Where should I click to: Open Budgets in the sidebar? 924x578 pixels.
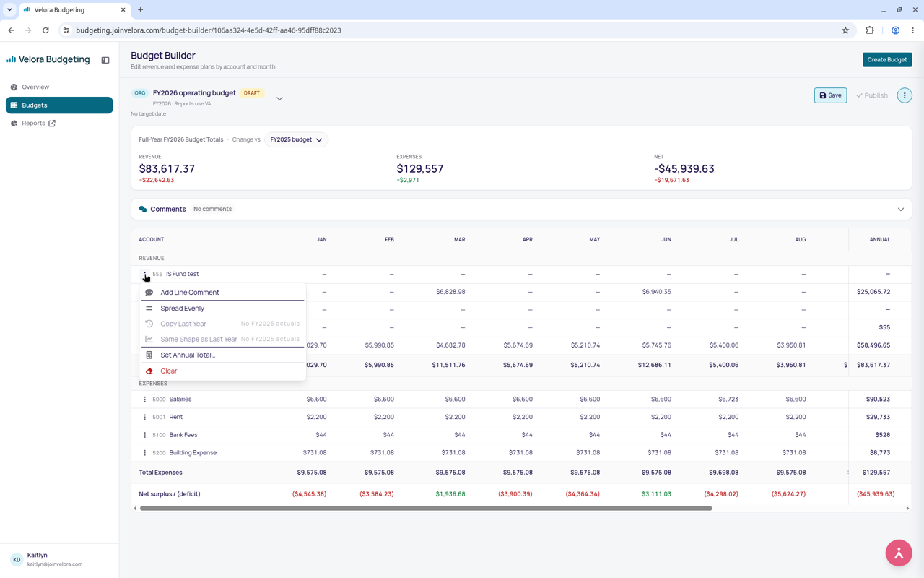point(59,105)
